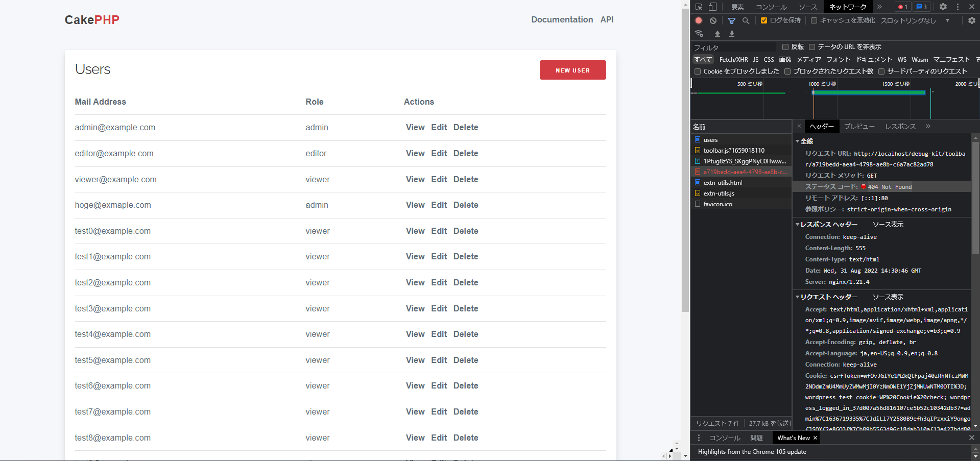
Task: Open the CakePHP Documentation link
Action: click(562, 19)
